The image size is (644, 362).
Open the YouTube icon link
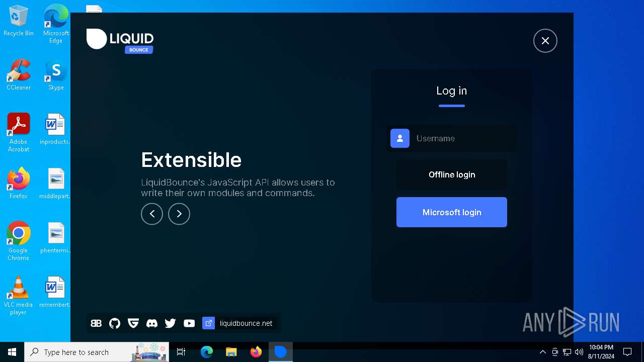point(189,323)
